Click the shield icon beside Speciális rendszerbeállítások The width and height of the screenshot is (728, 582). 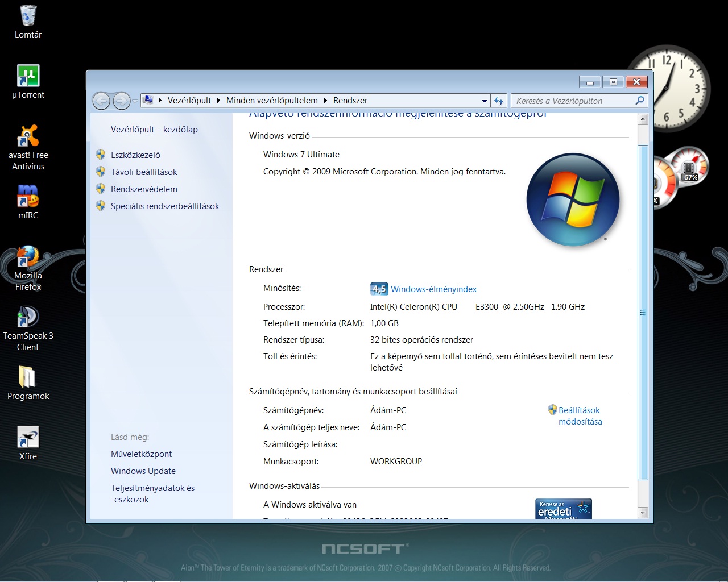pos(101,206)
